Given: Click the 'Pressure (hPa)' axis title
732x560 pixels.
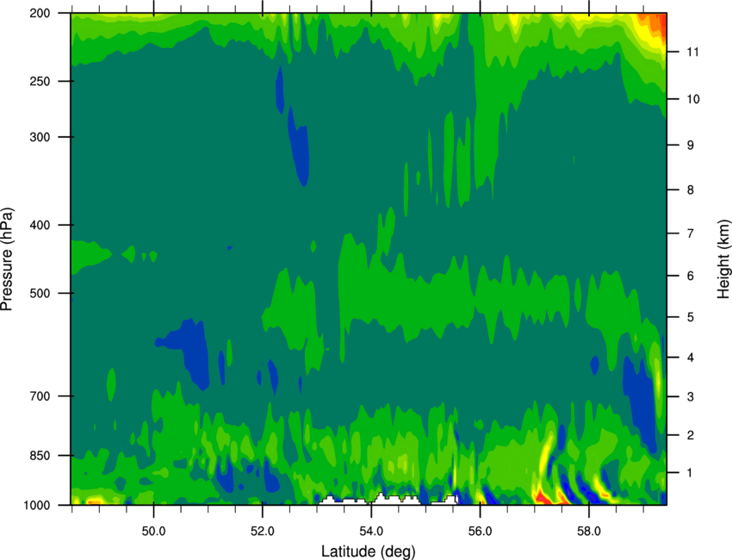Looking at the screenshot, I should [x=7, y=259].
